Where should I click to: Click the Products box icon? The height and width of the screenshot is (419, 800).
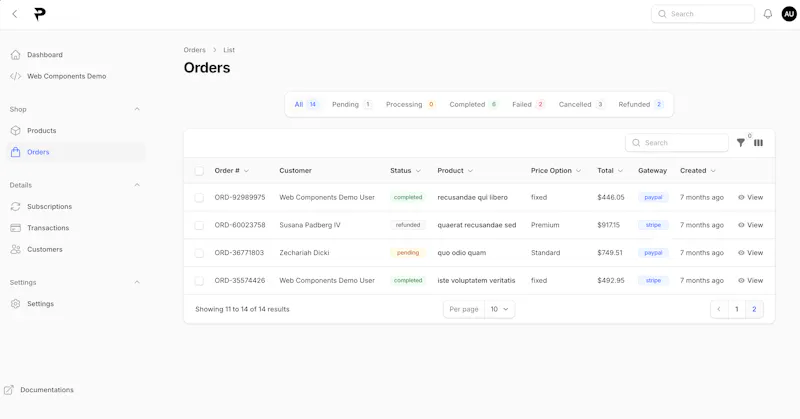(x=16, y=131)
